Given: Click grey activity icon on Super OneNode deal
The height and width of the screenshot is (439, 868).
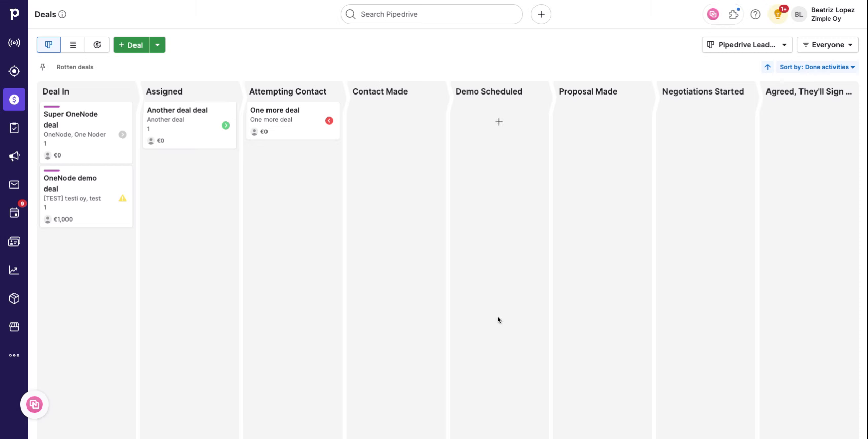Looking at the screenshot, I should 122,135.
